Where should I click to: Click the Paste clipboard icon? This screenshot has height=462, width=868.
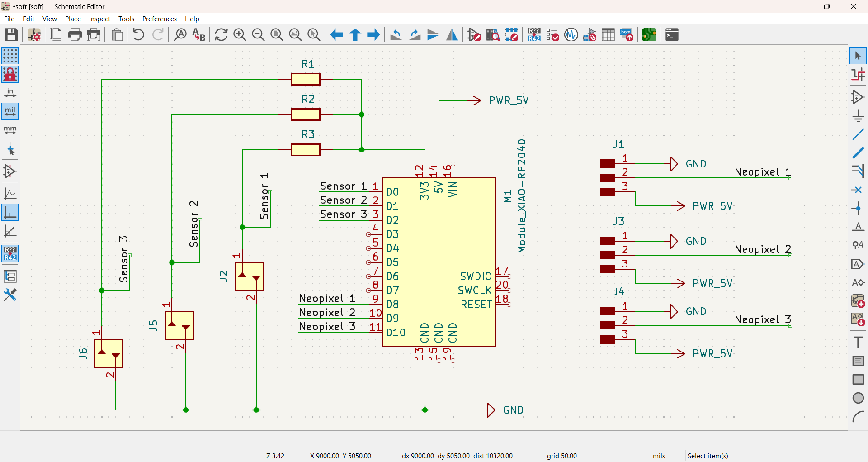117,34
